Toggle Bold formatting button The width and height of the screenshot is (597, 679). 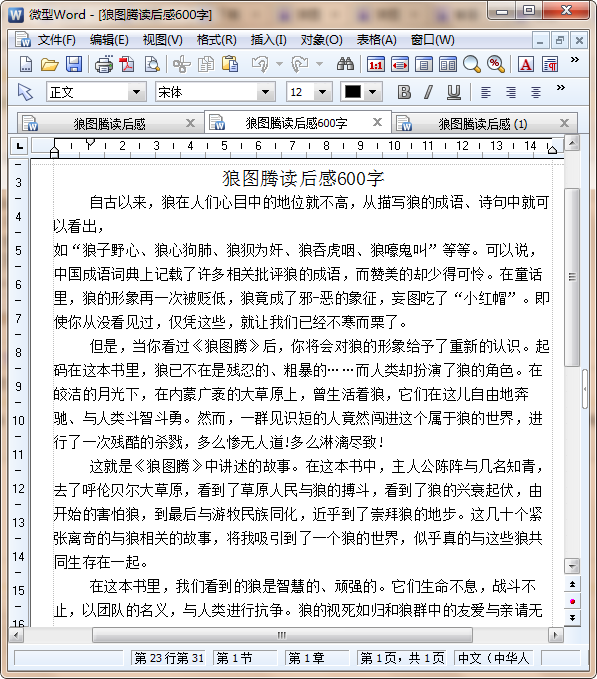[404, 92]
